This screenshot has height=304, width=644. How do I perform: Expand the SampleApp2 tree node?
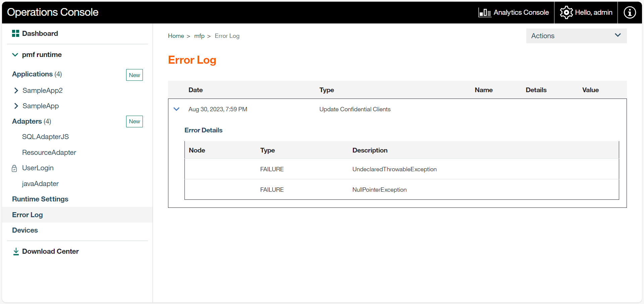[16, 90]
